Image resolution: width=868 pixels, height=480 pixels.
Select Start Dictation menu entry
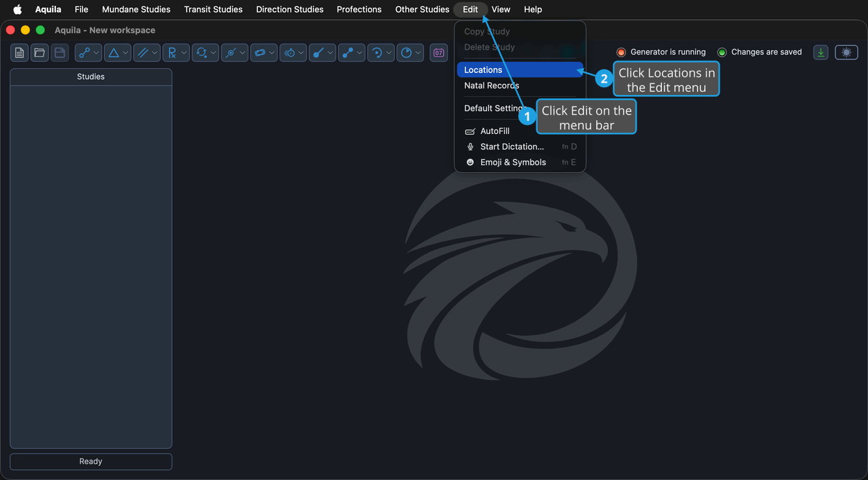point(520,146)
